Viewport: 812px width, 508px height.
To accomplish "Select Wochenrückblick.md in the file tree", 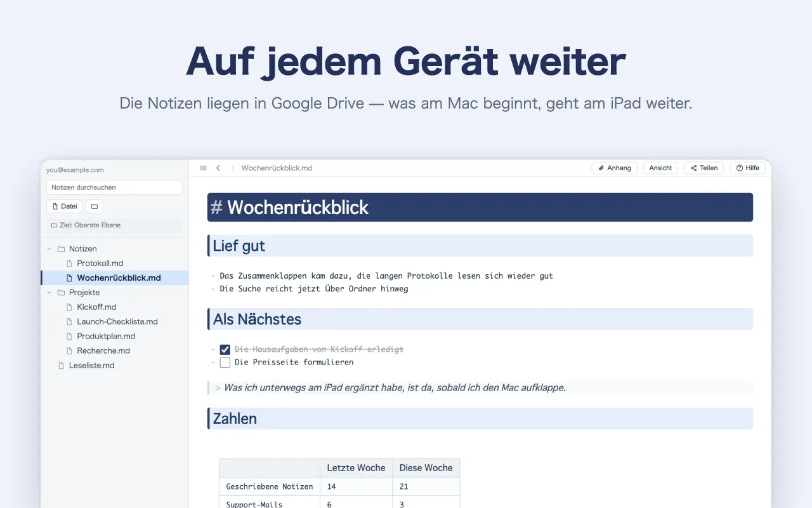I will coord(115,278).
